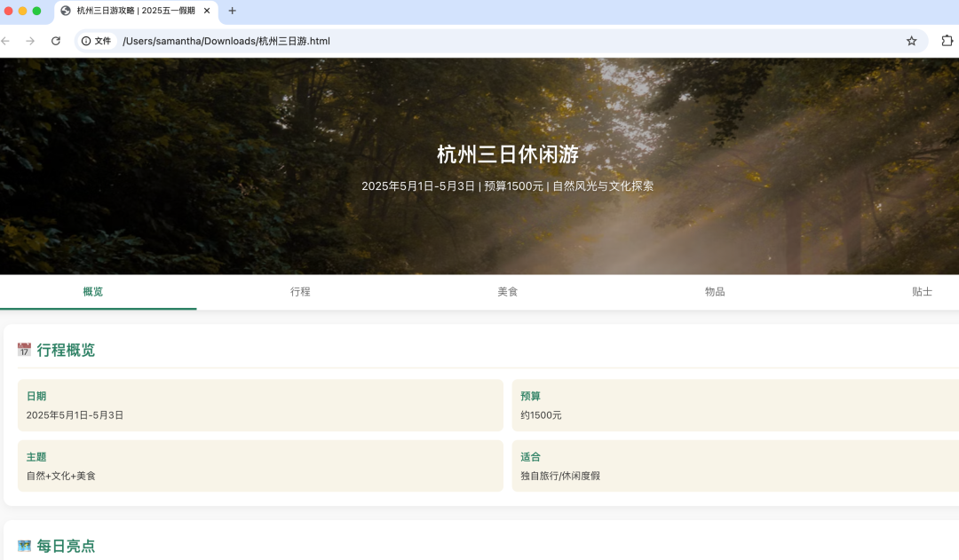Screen dimensions: 959x560
Task: Click the 主题 card label
Action: pyautogui.click(x=36, y=457)
